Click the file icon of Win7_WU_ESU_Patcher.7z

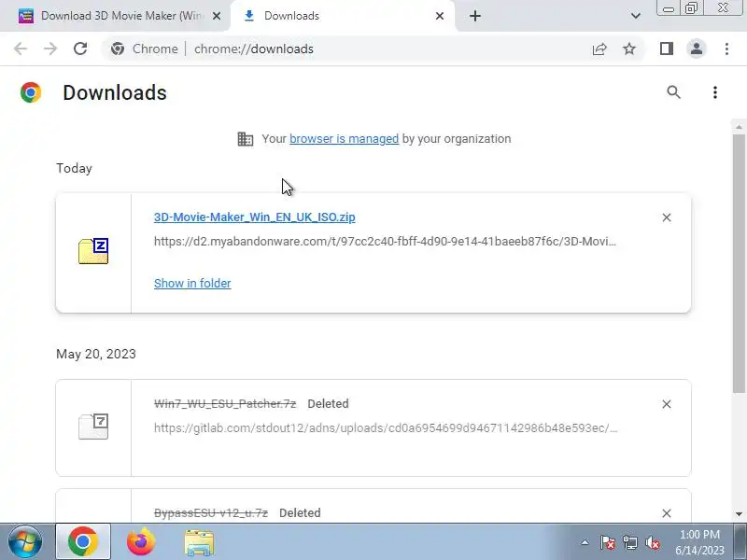tap(93, 427)
